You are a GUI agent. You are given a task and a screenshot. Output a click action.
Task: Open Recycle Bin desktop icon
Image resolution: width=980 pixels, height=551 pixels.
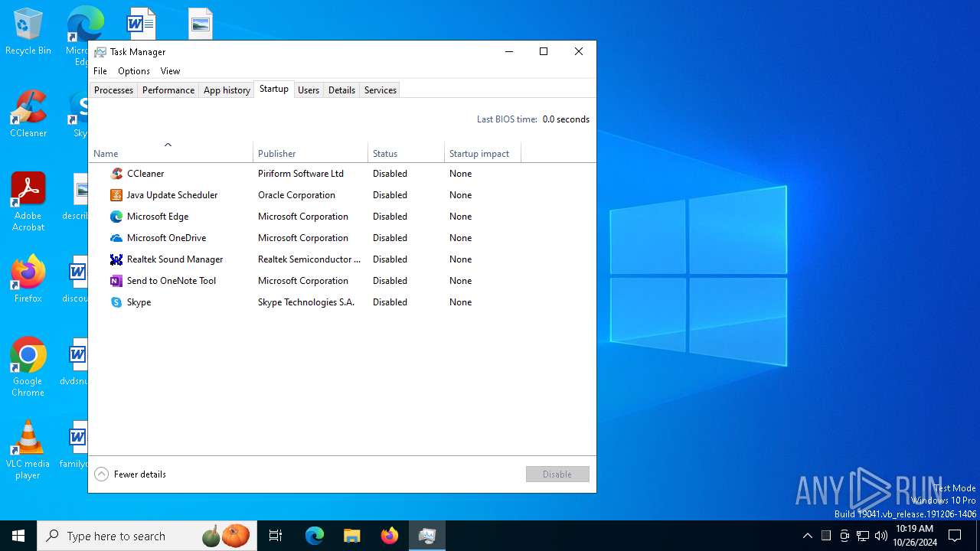28,31
